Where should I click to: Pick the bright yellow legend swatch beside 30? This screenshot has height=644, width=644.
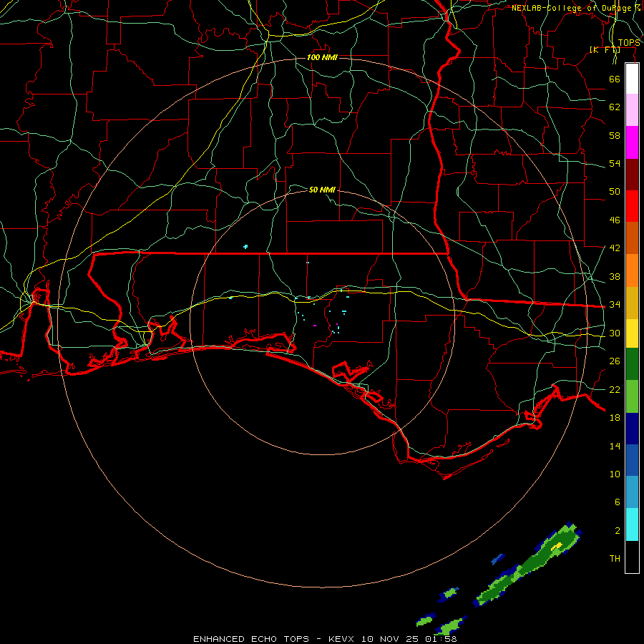(632, 333)
